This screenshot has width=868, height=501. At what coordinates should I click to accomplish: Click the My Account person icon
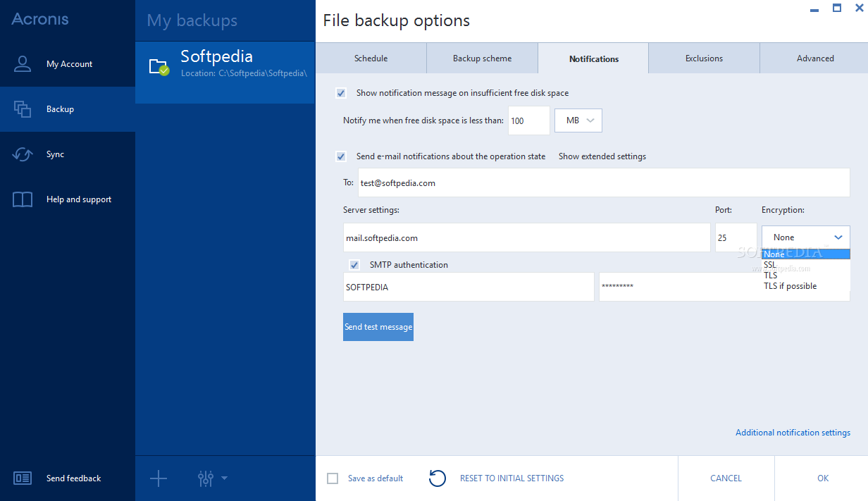23,64
